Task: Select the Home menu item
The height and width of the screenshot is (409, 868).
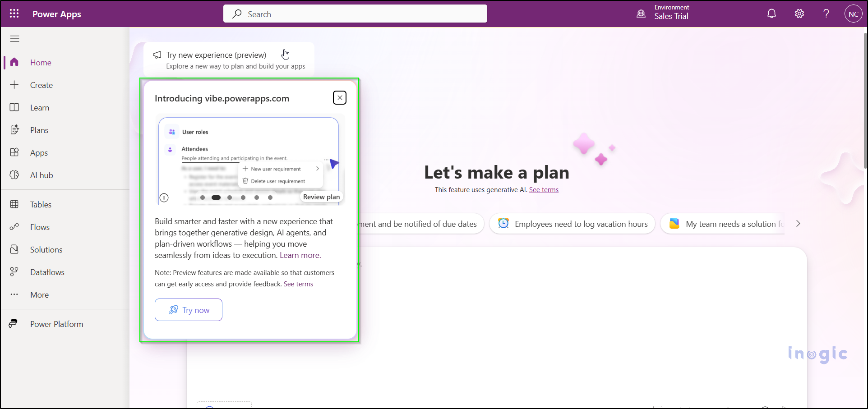Action: (x=40, y=62)
